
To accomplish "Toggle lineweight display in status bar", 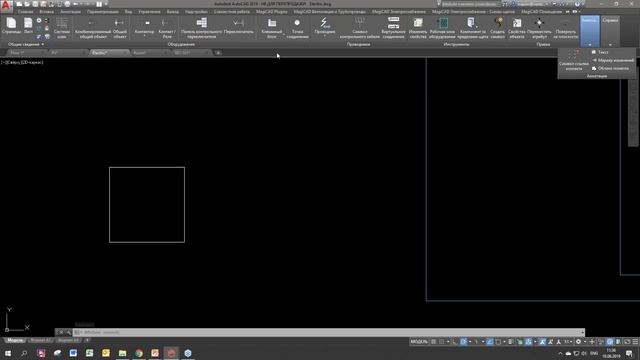I will pyautogui.click(x=511, y=342).
